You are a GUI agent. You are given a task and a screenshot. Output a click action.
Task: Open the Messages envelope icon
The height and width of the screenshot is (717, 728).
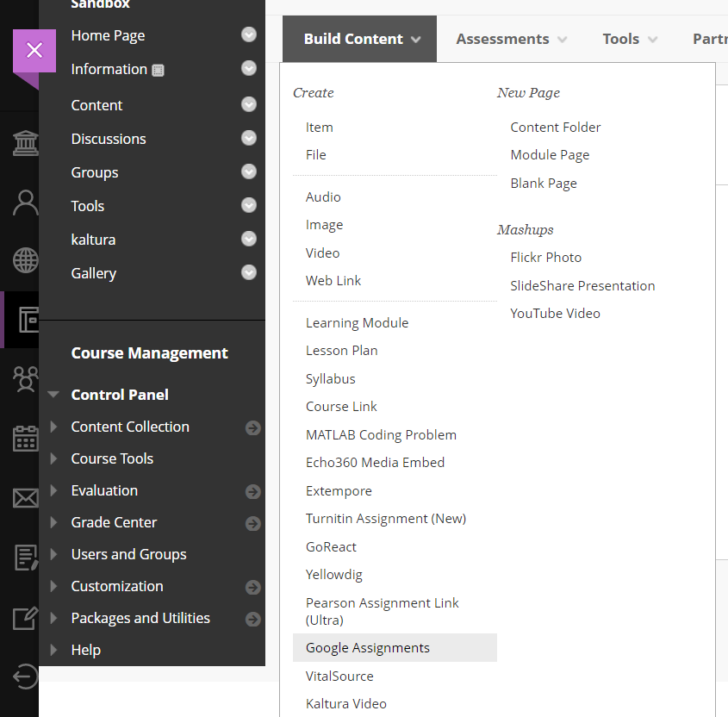(25, 498)
